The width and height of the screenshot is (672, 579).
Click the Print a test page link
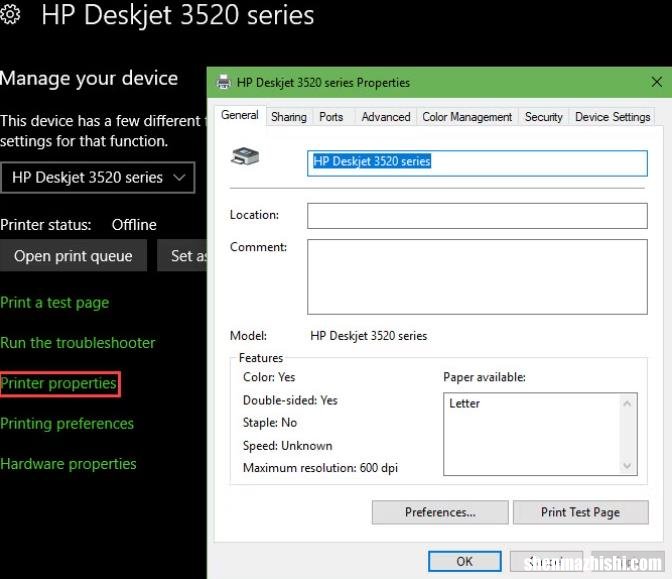coord(54,303)
